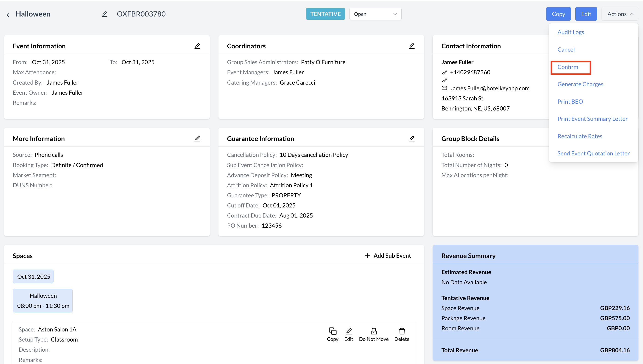Open the More Information edit pencil
Screen dimensions: 643x364
click(197, 138)
